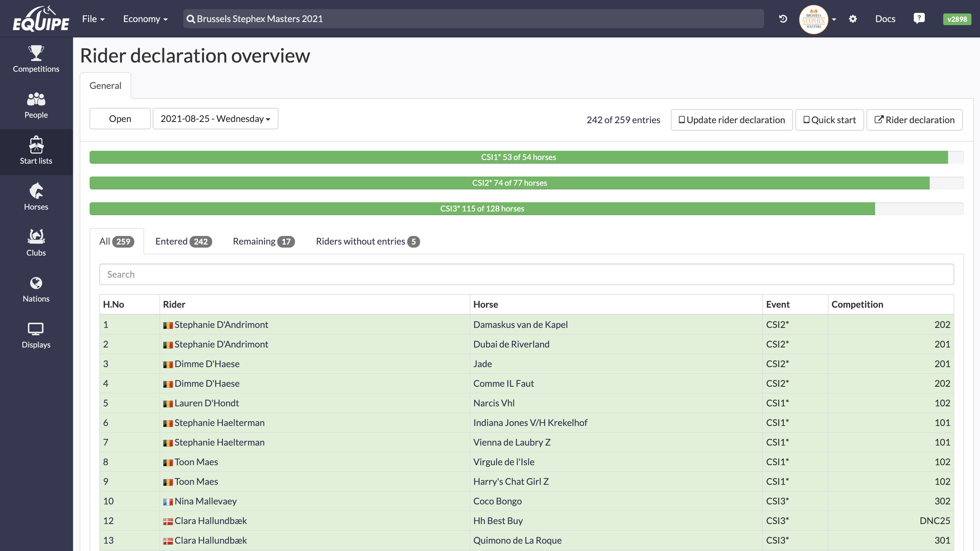
Task: Switch to the Entered tab
Action: click(183, 241)
